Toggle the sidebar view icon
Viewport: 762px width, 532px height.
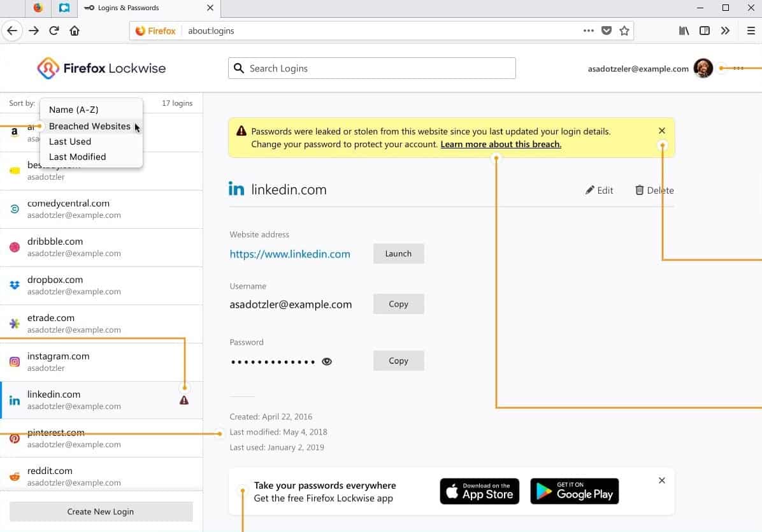704,31
